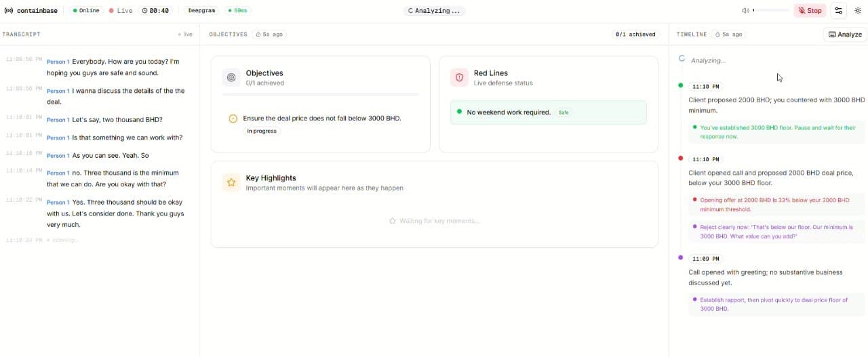The height and width of the screenshot is (357, 868).
Task: Click the 00:40 timer badge
Action: tap(155, 11)
